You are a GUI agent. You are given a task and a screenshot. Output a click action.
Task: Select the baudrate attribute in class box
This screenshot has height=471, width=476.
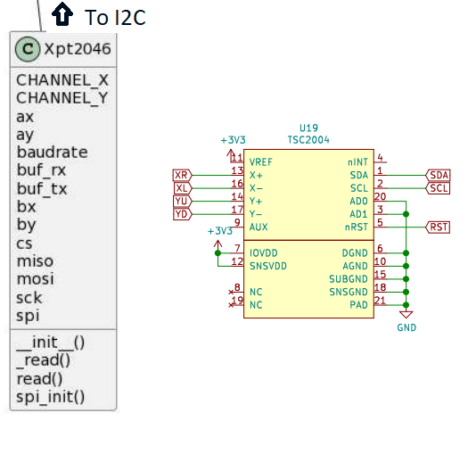pos(53,153)
